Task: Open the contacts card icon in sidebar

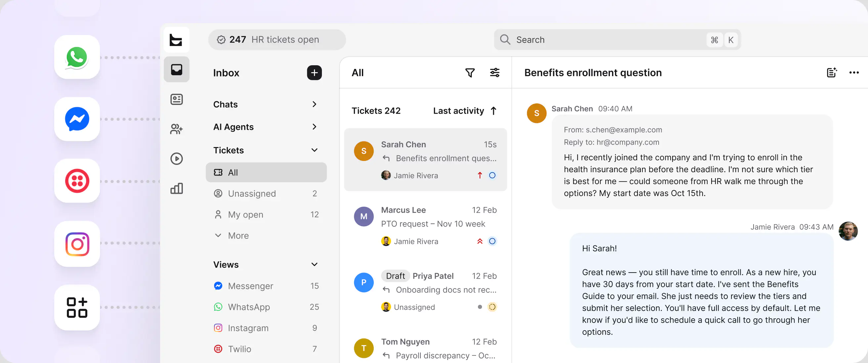Action: coord(176,99)
